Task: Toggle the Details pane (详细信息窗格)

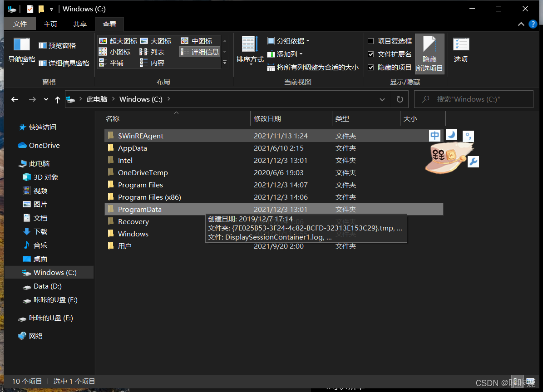Action: (x=64, y=64)
